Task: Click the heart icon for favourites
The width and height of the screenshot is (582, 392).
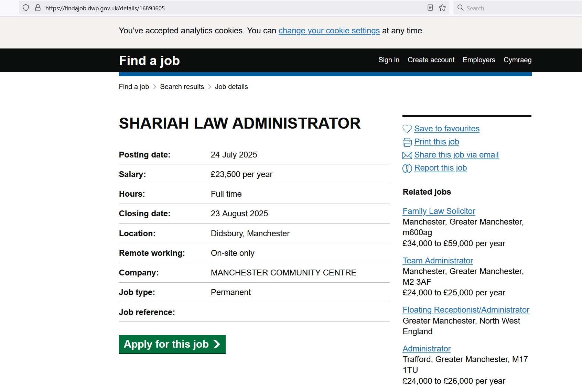Action: 407,129
